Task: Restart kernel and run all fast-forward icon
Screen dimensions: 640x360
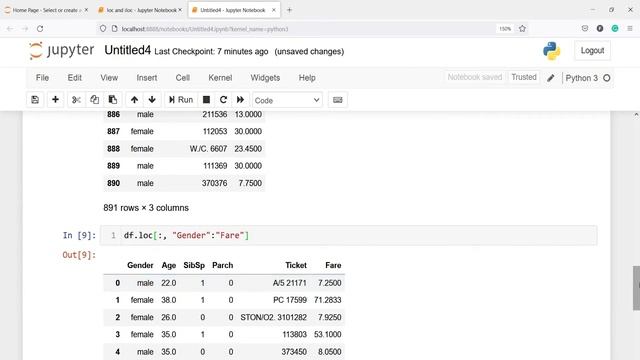Action: [240, 100]
